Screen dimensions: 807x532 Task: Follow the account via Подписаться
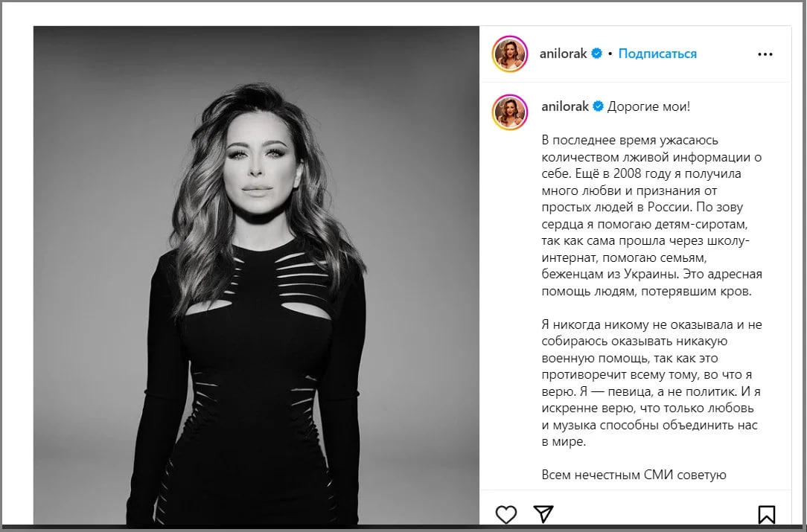pos(657,54)
